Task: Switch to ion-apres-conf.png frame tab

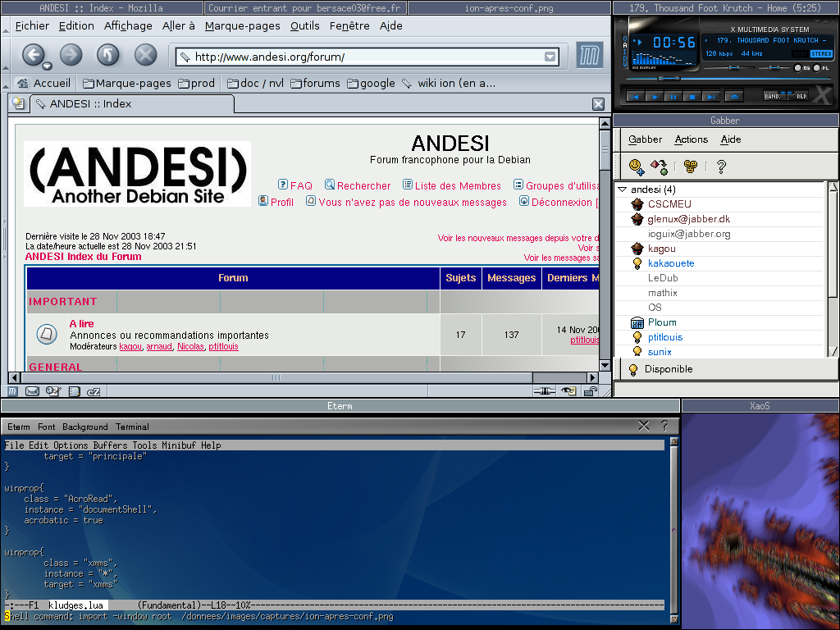Action: pyautogui.click(x=509, y=8)
